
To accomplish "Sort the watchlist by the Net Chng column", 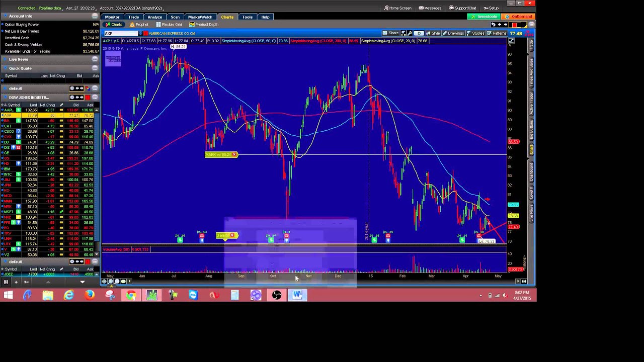I will (x=48, y=105).
